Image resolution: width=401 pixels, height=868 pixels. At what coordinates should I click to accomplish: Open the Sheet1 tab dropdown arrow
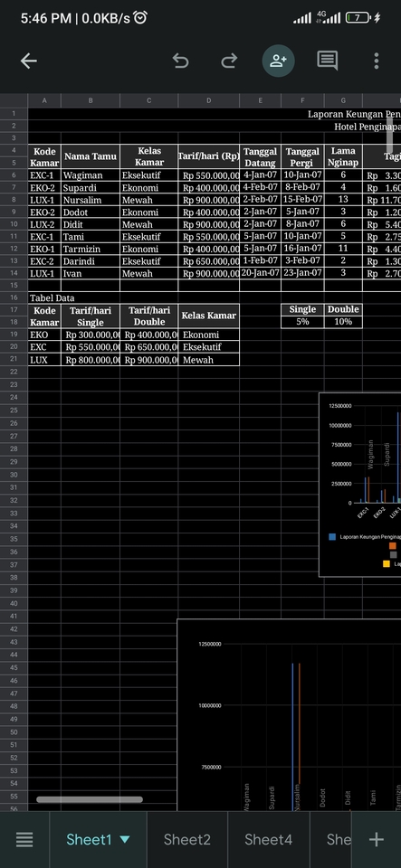125,840
